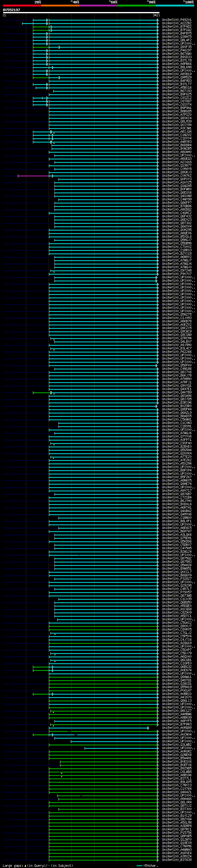This screenshot has height=868, width=197.
Task: Select hit label UniRef100_A8UAH0
Action: (x=177, y=152)
